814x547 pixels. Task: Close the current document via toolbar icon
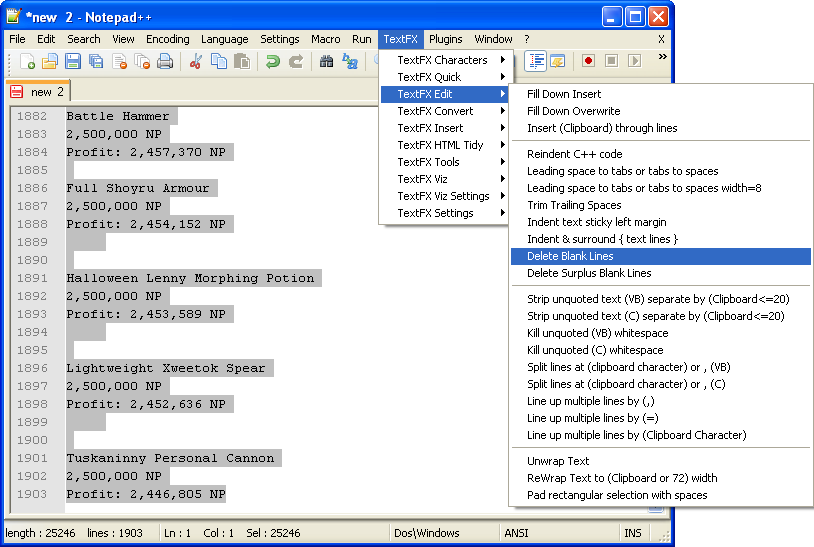pyautogui.click(x=119, y=61)
